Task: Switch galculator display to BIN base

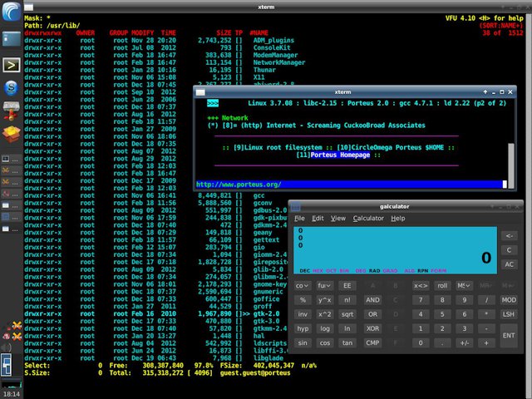Action: (x=344, y=271)
